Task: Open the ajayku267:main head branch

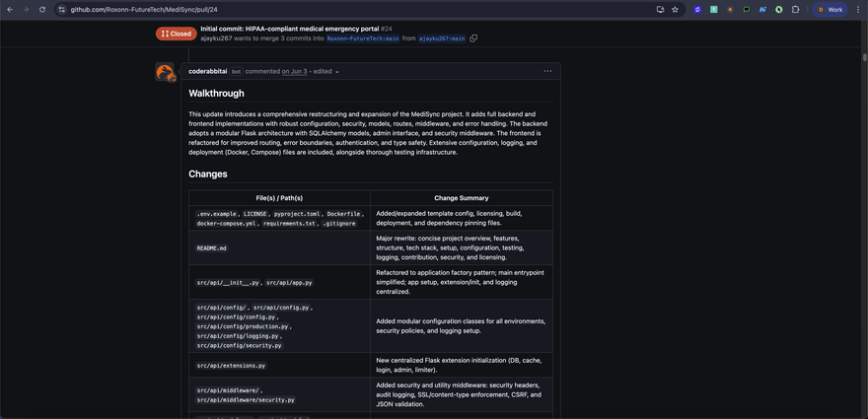Action: click(442, 38)
